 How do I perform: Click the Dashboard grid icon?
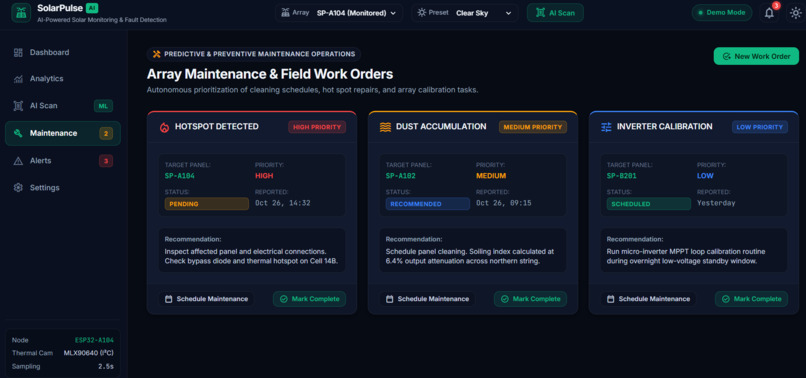[18, 52]
